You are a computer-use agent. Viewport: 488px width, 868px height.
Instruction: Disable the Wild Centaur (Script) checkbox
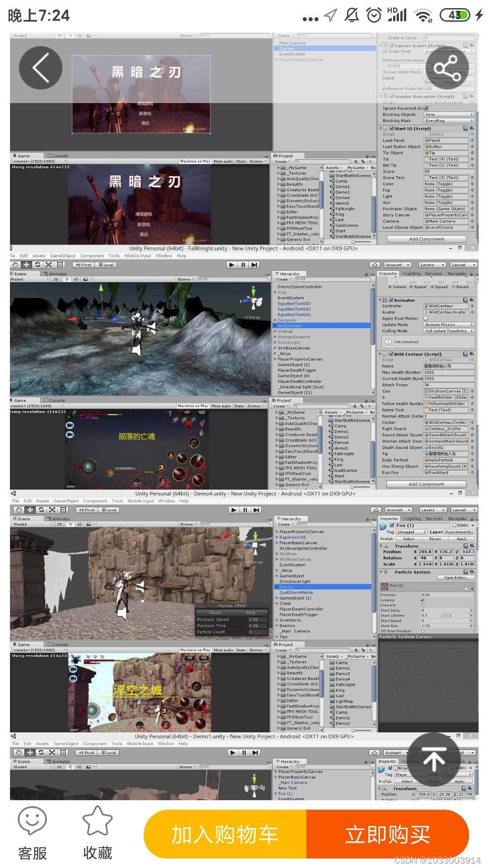(391, 354)
